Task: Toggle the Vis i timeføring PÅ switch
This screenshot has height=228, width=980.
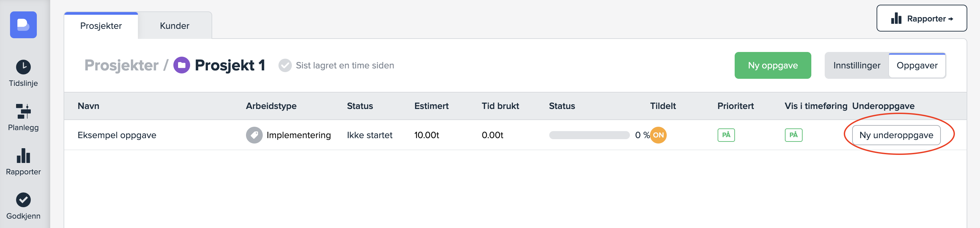Action: [793, 135]
